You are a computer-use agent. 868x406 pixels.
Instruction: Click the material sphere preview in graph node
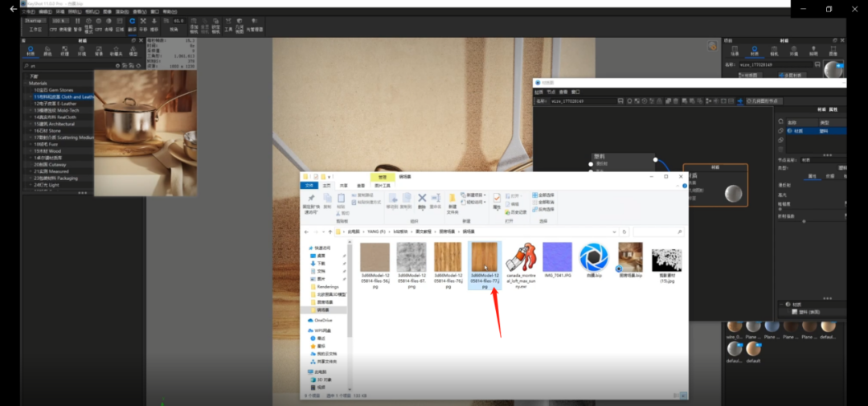tap(734, 193)
